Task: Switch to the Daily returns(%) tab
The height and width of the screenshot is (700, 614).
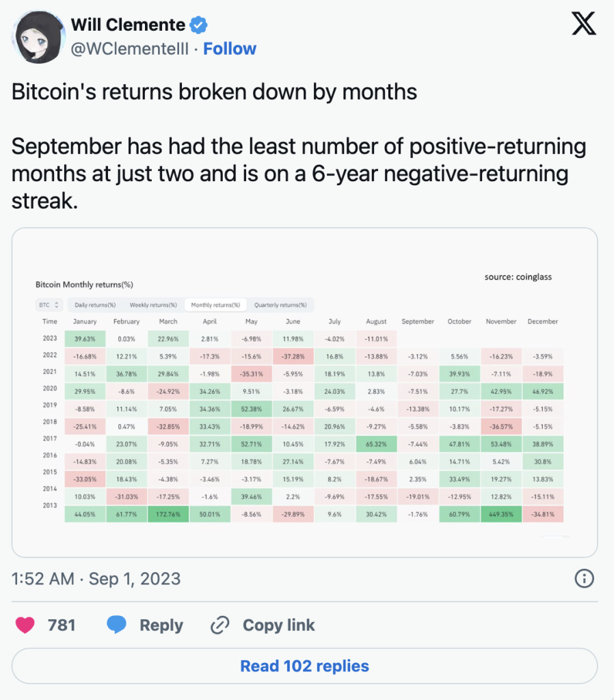Action: click(x=94, y=305)
